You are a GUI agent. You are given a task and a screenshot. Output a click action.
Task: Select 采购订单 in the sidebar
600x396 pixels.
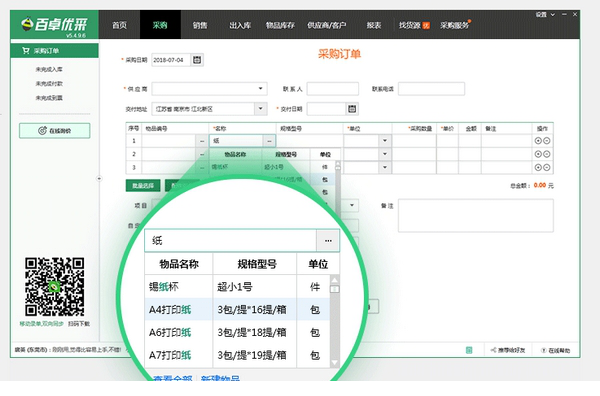pos(54,51)
